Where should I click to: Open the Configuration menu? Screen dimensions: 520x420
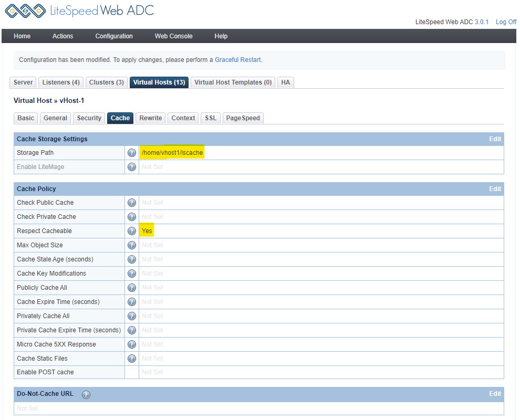pos(114,36)
